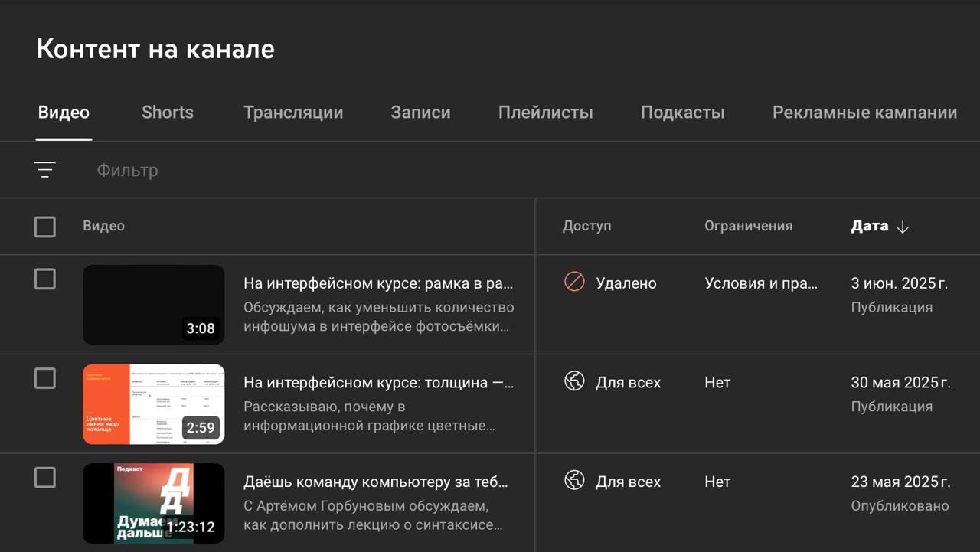This screenshot has height=552, width=980.
Task: Click description 'С Артёмом Горбуновым обсуждаем'
Action: coord(366,506)
